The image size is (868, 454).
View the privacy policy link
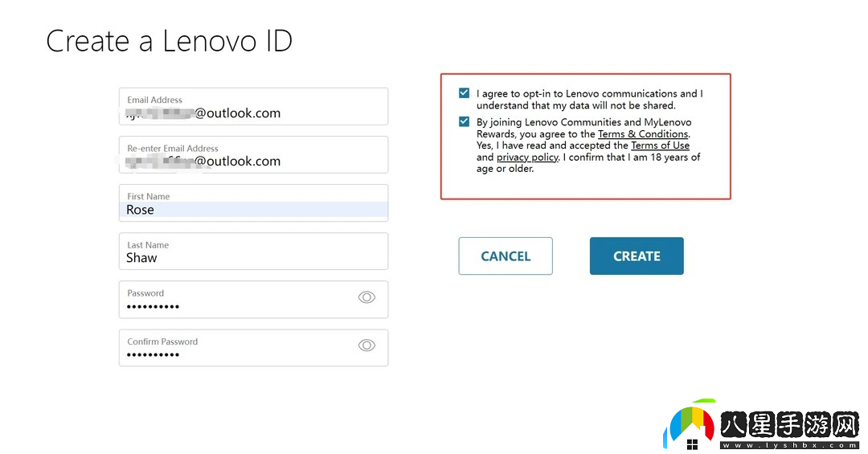click(x=527, y=157)
